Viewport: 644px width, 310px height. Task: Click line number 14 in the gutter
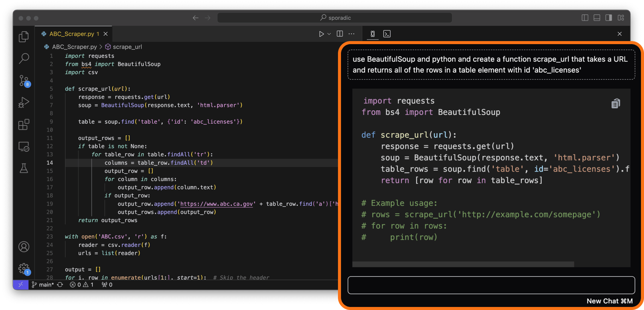(x=50, y=163)
